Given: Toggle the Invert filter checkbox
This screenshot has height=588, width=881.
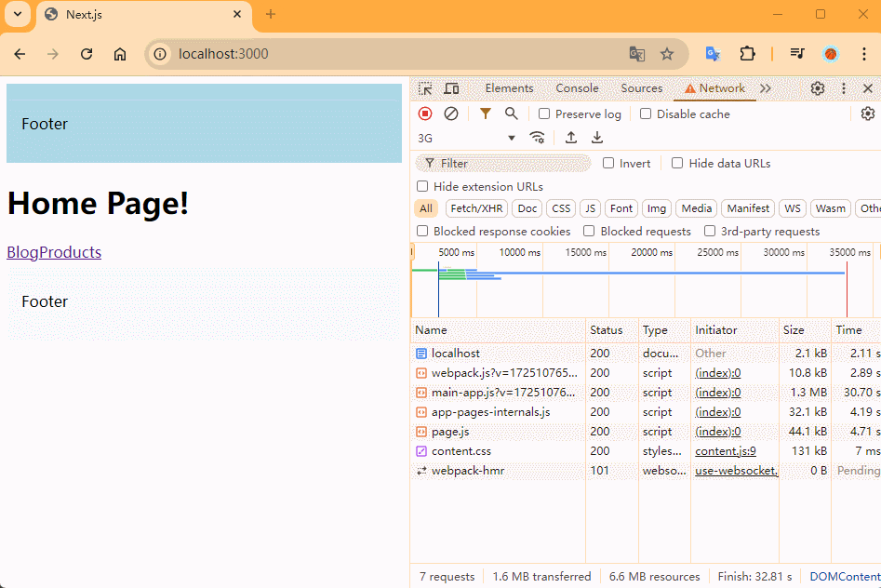Looking at the screenshot, I should coord(608,163).
